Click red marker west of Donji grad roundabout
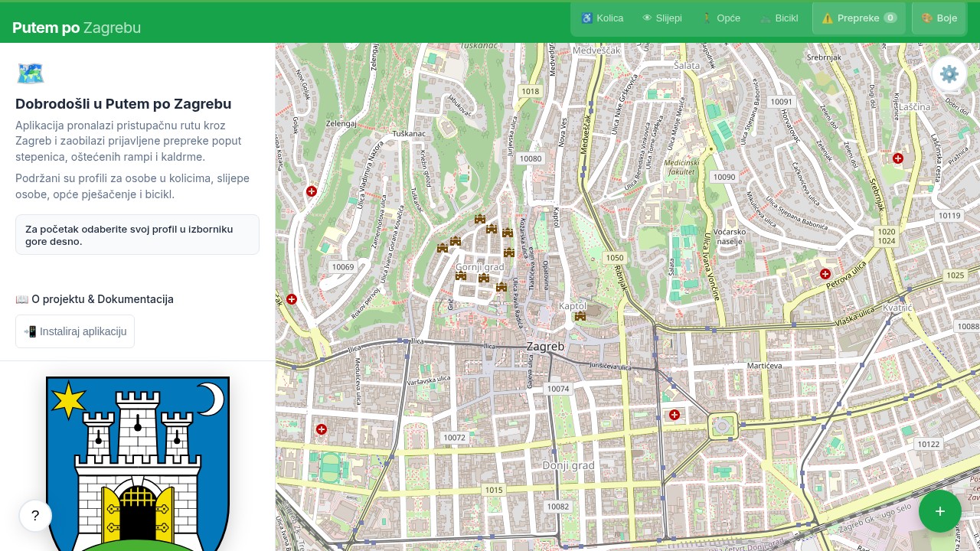The width and height of the screenshot is (980, 551). click(675, 415)
